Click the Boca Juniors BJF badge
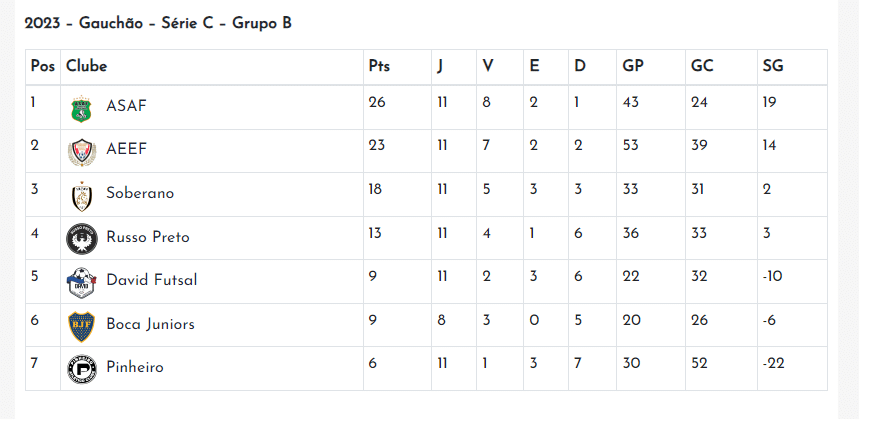892x436 pixels. (81, 326)
